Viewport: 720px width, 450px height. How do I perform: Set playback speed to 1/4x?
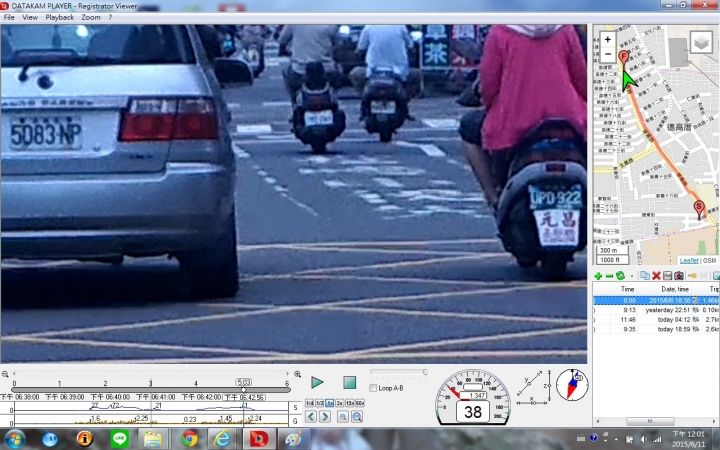click(309, 403)
